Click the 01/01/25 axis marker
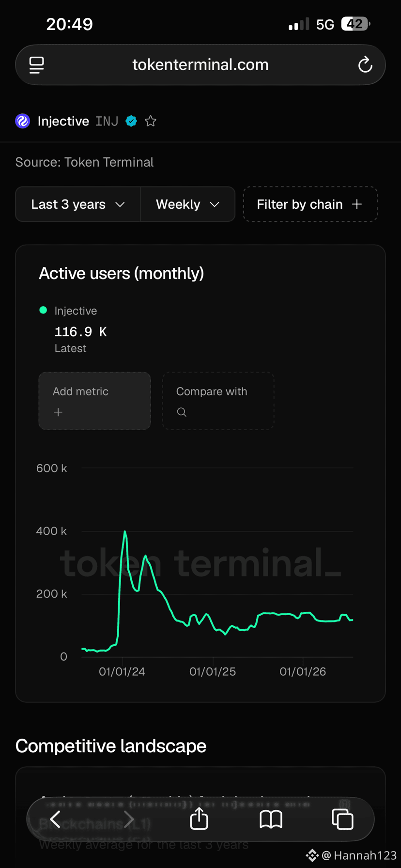 213,672
